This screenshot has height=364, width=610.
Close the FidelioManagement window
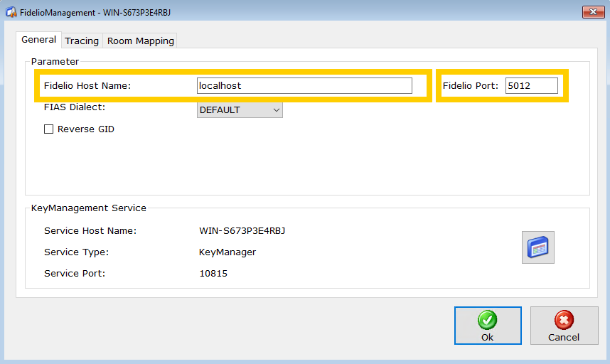593,12
